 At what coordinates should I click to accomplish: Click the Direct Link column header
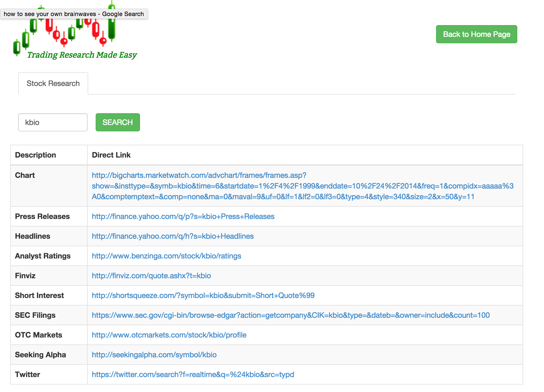tap(111, 155)
